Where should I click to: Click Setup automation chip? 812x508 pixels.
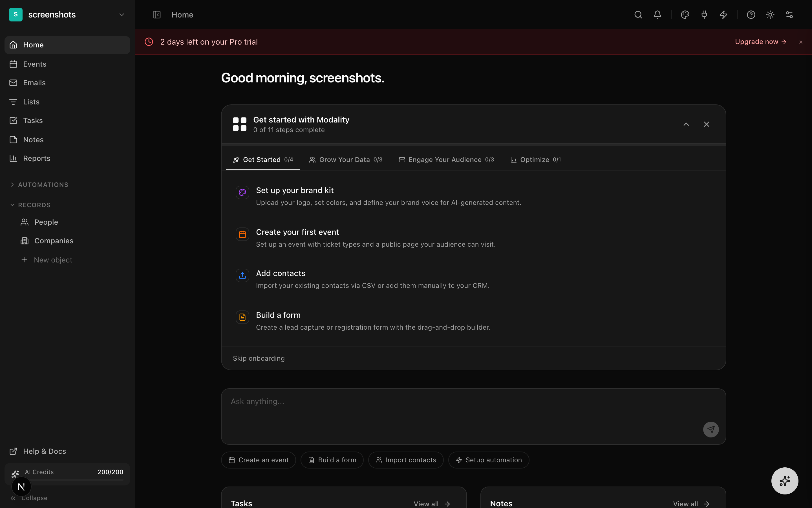[489, 460]
